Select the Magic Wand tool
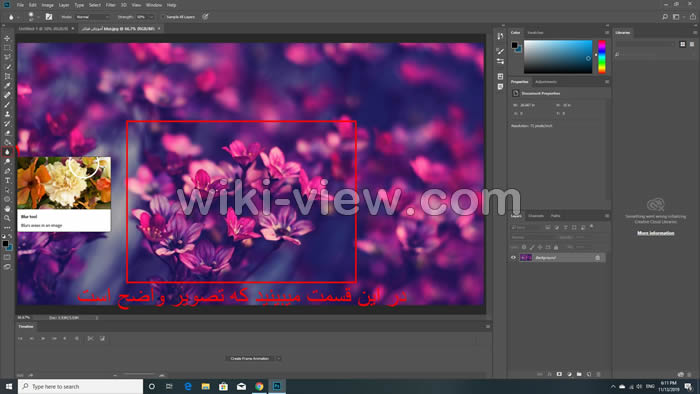Viewport: 700px width, 394px height. 7,67
